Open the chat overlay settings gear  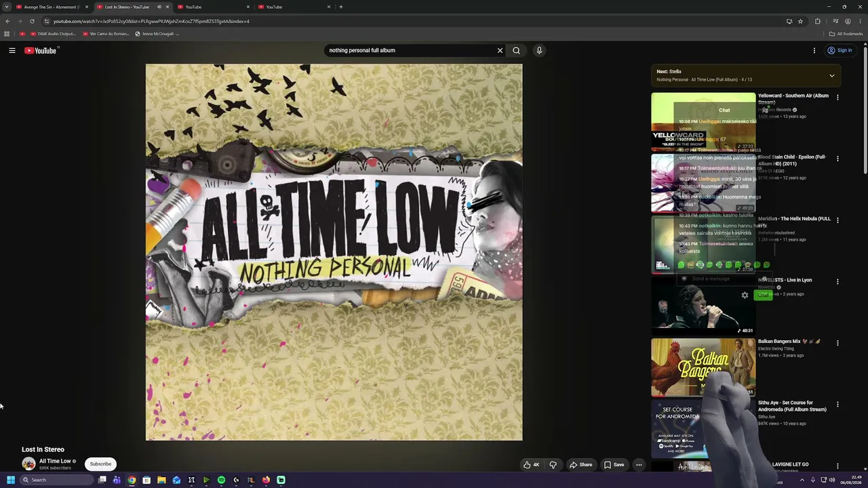pos(745,295)
